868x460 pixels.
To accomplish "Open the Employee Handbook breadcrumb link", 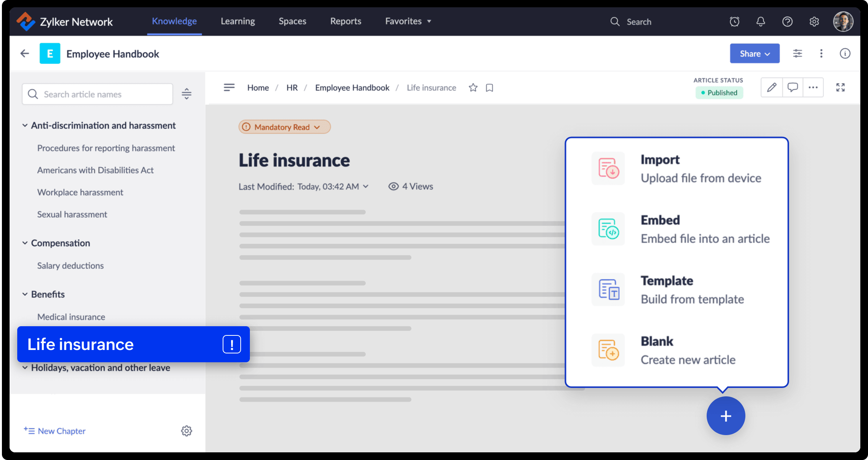I will 352,87.
